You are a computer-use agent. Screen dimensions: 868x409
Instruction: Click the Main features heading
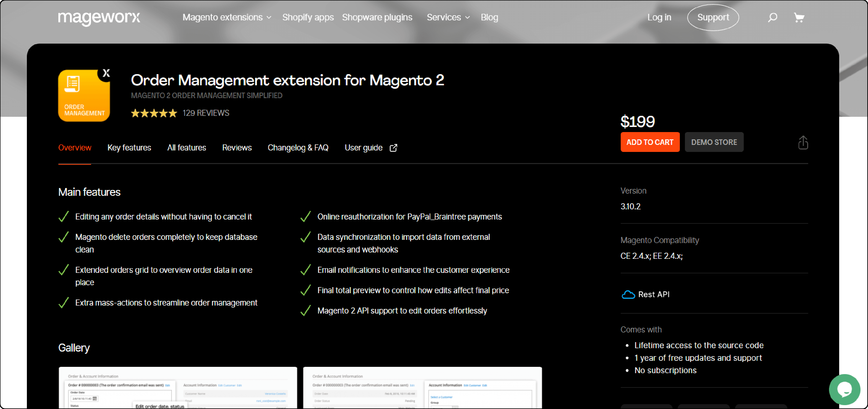point(89,192)
